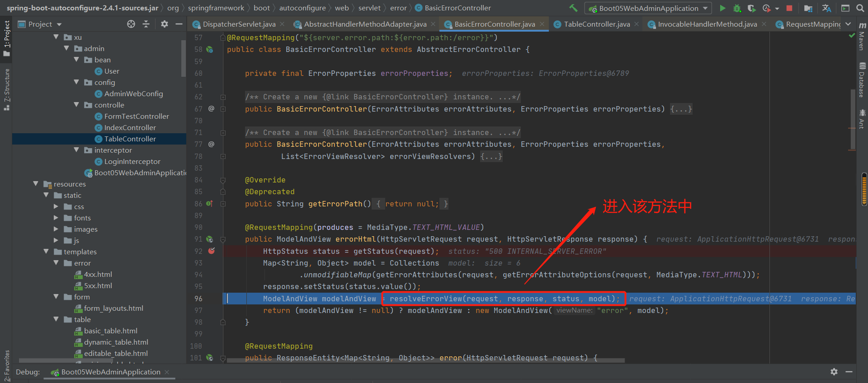Close the DispatcherServlet.java tab
This screenshot has height=383, width=868.
tap(282, 24)
